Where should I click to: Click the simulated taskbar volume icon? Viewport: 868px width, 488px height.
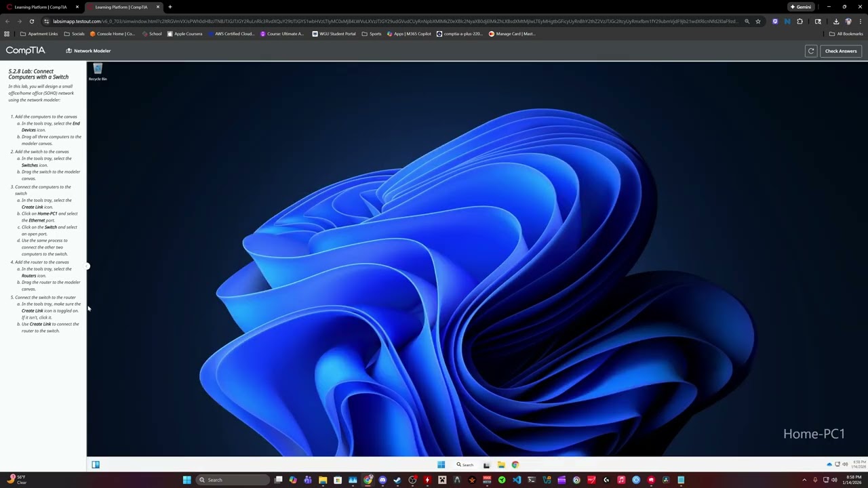coord(845,464)
